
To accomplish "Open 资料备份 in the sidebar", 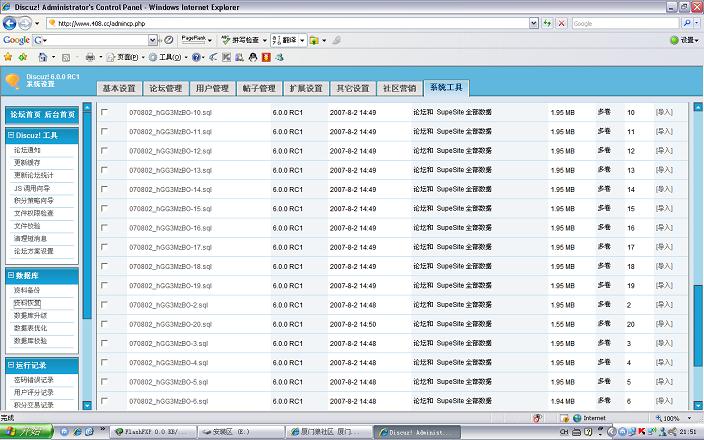I will pyautogui.click(x=27, y=290).
